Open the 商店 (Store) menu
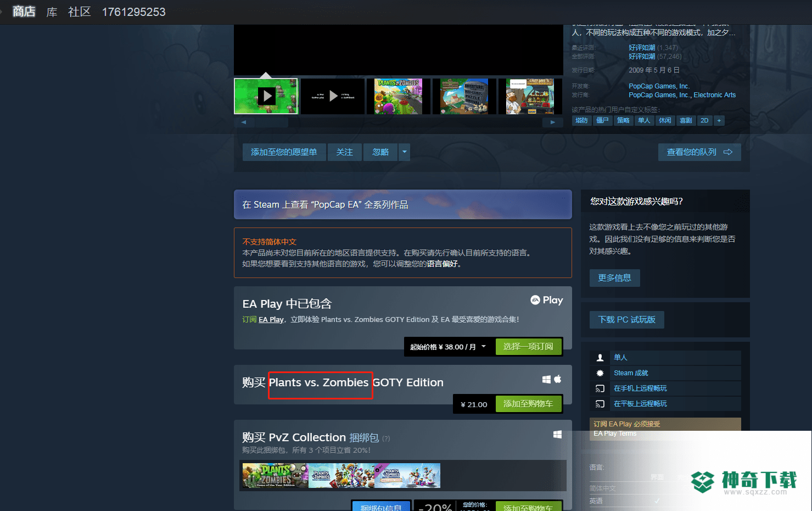Image resolution: width=812 pixels, height=511 pixels. click(24, 12)
